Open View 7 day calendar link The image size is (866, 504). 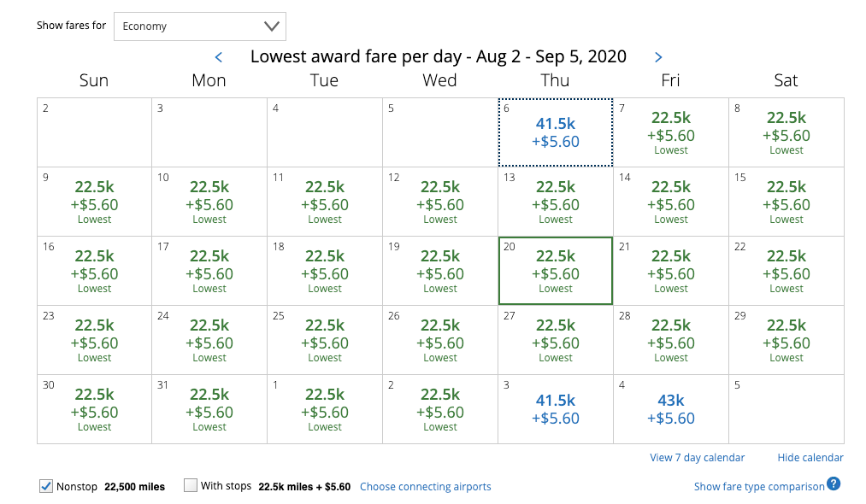click(697, 458)
